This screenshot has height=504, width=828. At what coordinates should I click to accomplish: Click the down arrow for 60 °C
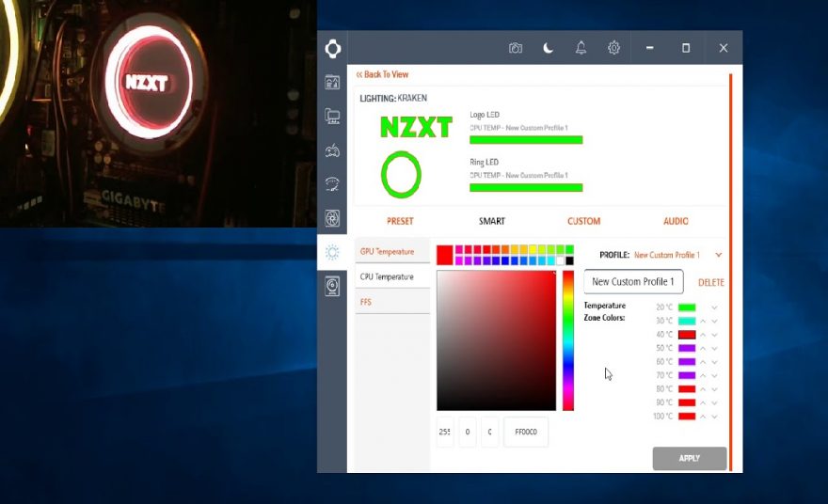714,363
